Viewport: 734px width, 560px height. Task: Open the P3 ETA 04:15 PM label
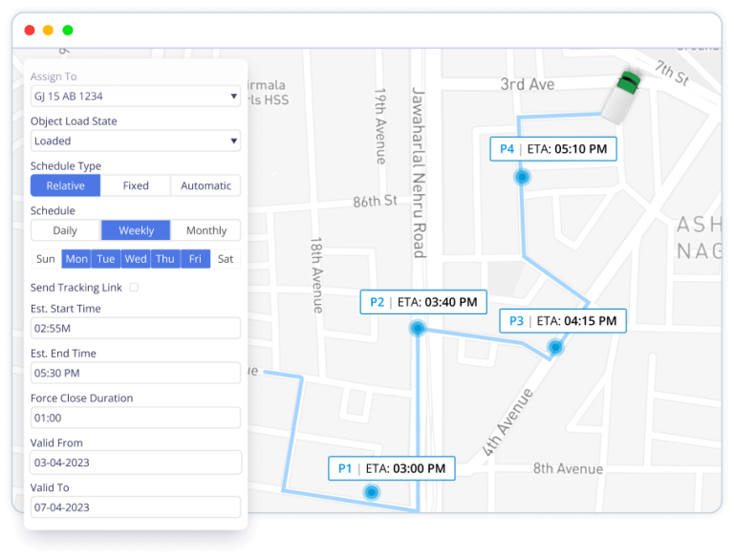pyautogui.click(x=563, y=321)
